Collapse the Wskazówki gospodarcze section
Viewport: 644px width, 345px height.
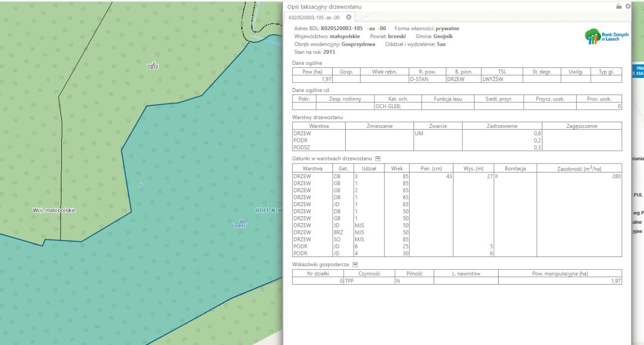click(x=355, y=265)
